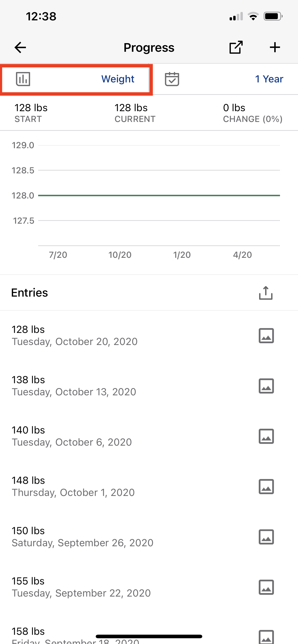Change the 1 Year time range
298x644 pixels.
(269, 79)
